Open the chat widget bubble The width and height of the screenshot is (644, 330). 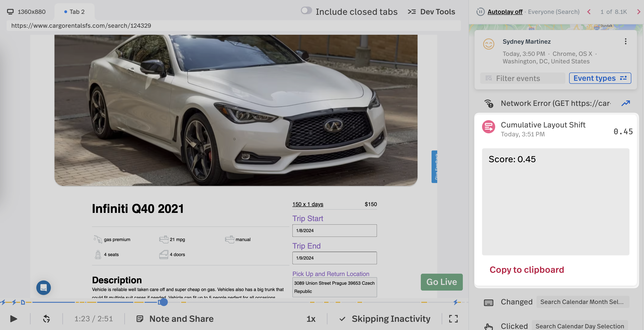point(43,288)
